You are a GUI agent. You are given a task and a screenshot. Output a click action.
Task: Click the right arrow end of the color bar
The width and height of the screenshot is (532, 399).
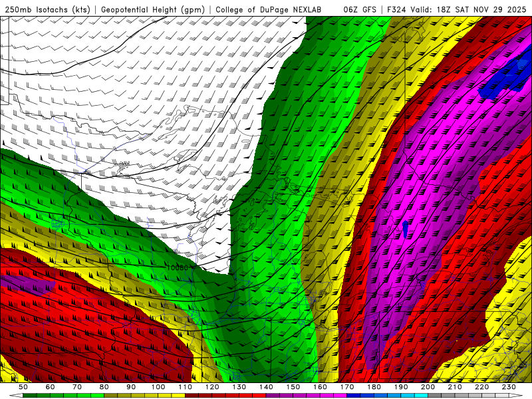pyautogui.click(x=516, y=395)
